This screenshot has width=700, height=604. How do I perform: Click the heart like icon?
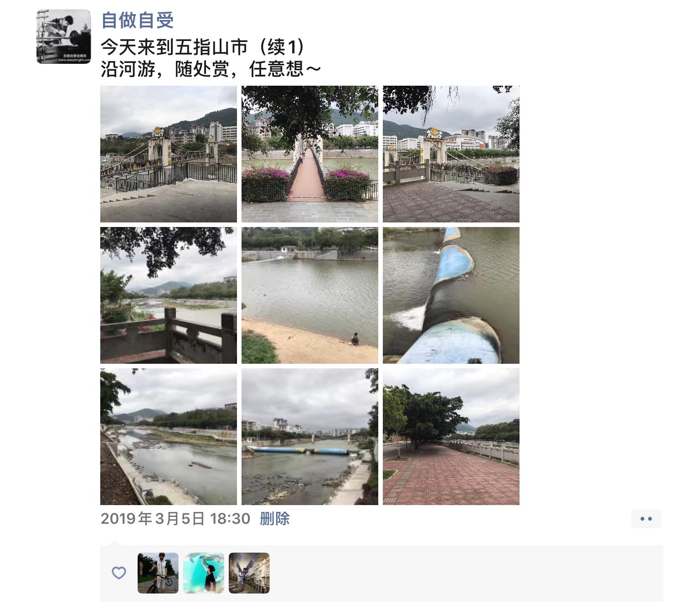click(x=119, y=573)
